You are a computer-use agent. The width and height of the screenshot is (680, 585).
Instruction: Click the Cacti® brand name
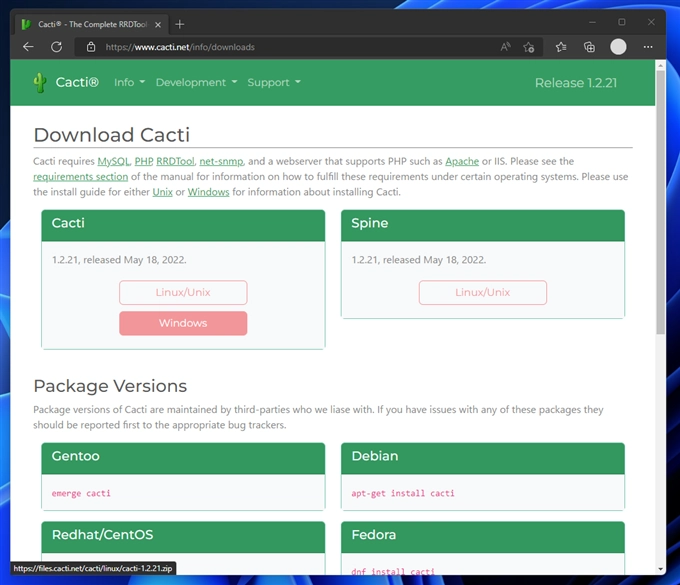click(77, 82)
